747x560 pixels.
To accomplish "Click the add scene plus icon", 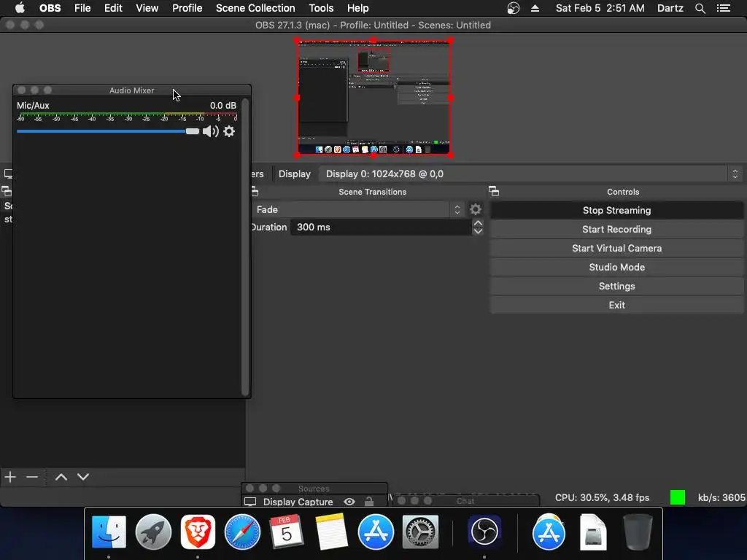I will point(10,477).
